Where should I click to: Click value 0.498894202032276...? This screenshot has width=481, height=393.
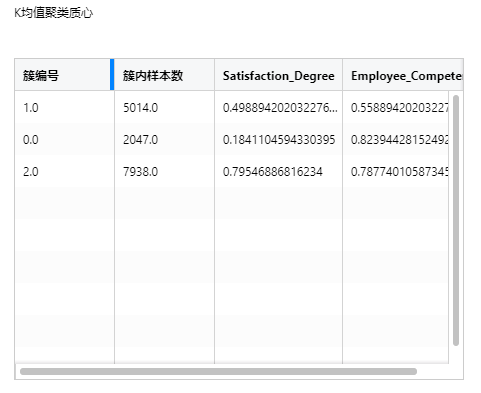pos(278,108)
